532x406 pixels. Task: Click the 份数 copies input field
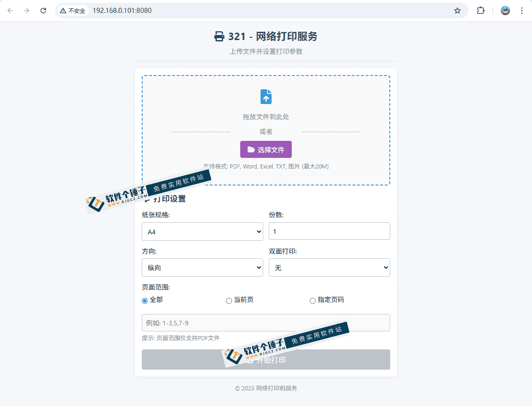pos(330,231)
